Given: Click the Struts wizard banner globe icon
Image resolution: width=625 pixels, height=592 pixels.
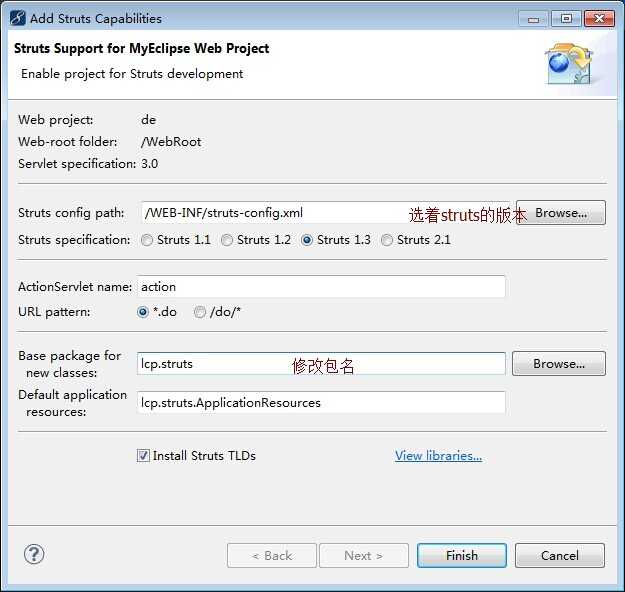Looking at the screenshot, I should coord(569,64).
